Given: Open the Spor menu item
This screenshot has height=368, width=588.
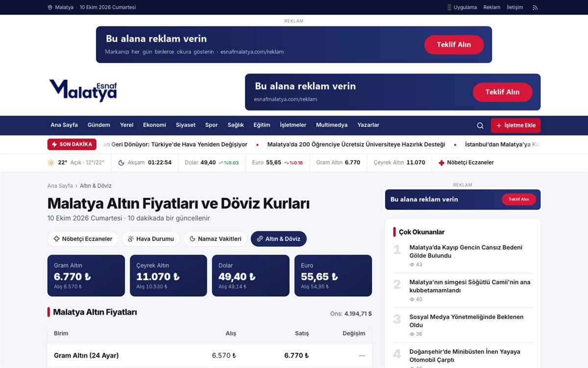Looking at the screenshot, I should [x=212, y=125].
